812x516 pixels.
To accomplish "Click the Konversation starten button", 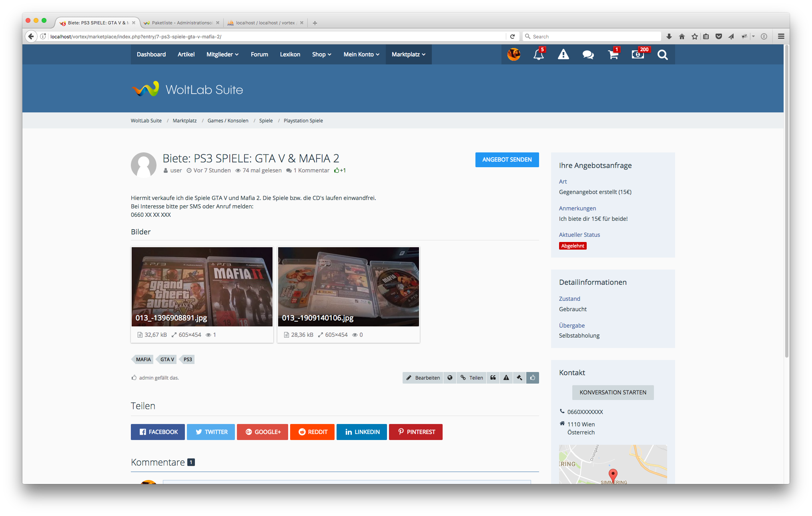I will [x=613, y=392].
